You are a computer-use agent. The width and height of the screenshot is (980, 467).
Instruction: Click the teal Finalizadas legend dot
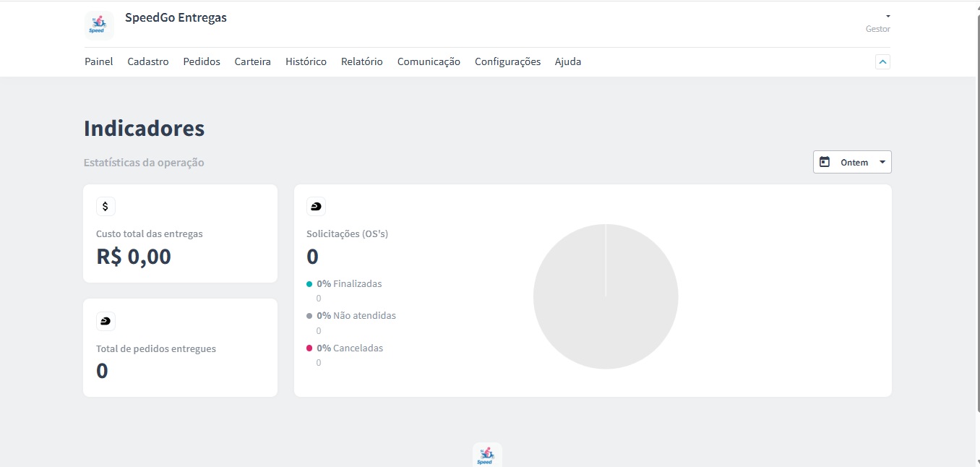tap(309, 284)
